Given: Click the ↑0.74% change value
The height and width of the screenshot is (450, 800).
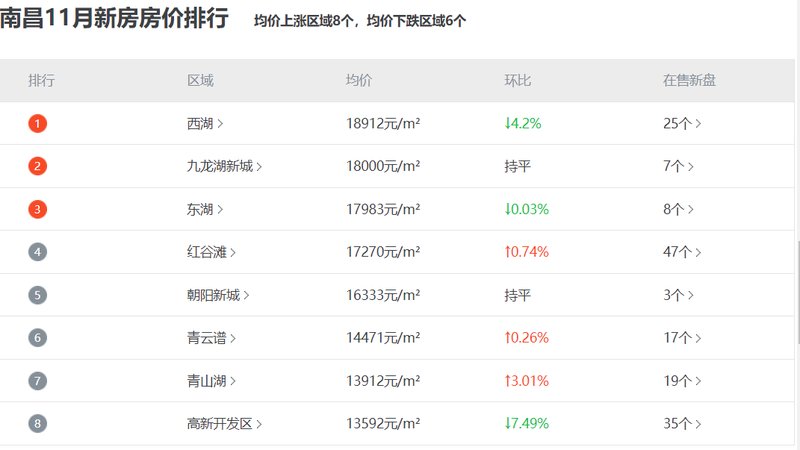Looking at the screenshot, I should pos(527,252).
